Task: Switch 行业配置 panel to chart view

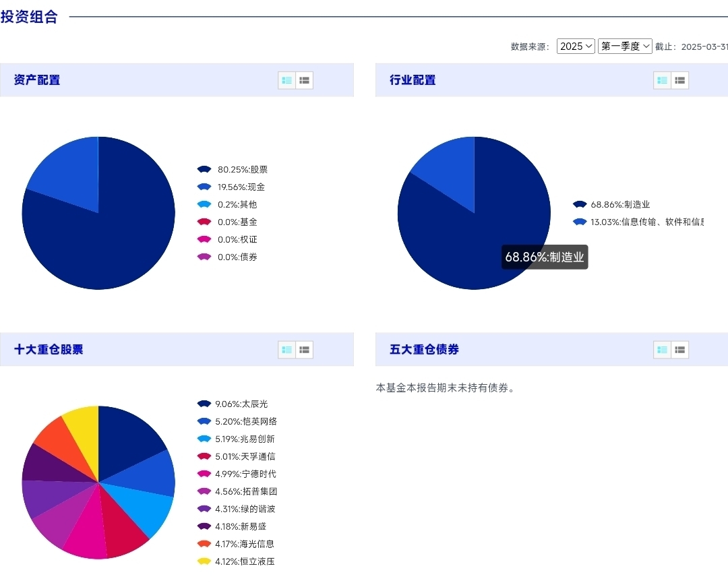Action: click(662, 80)
